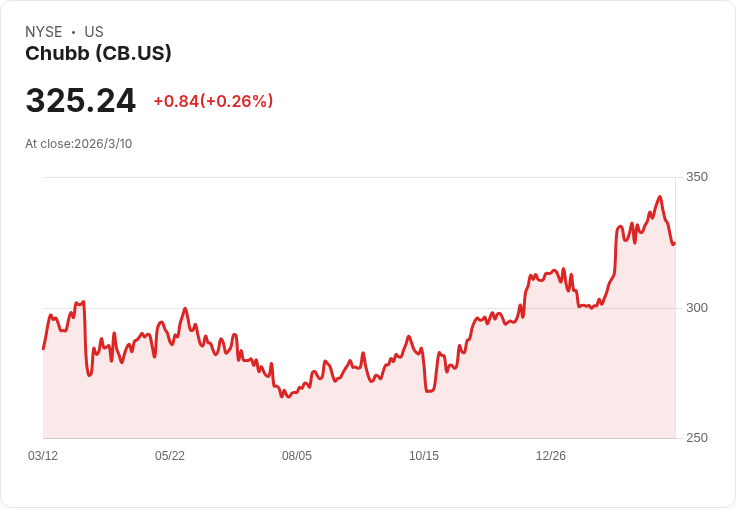Click the 12/26 date axis label
736x508 pixels.
[x=551, y=456]
